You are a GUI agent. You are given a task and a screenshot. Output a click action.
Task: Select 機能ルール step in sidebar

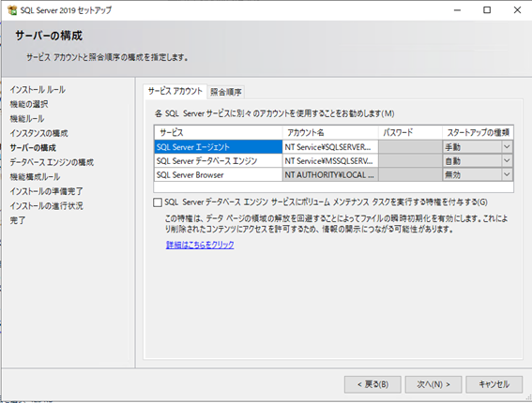click(x=27, y=119)
